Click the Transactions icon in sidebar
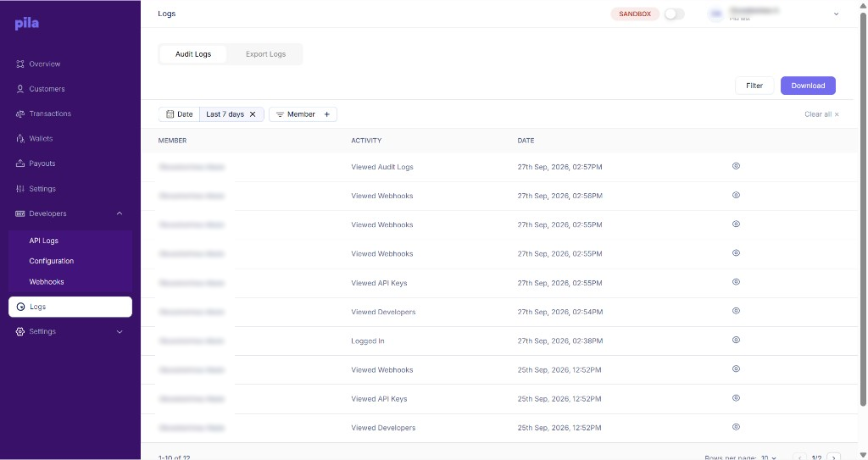This screenshot has width=868, height=460. click(x=20, y=114)
